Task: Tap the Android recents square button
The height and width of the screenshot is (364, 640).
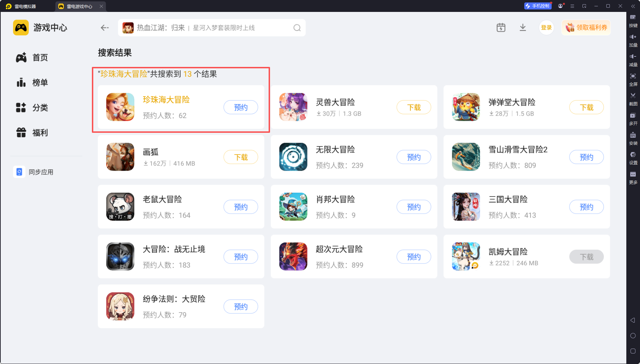Action: click(x=633, y=351)
